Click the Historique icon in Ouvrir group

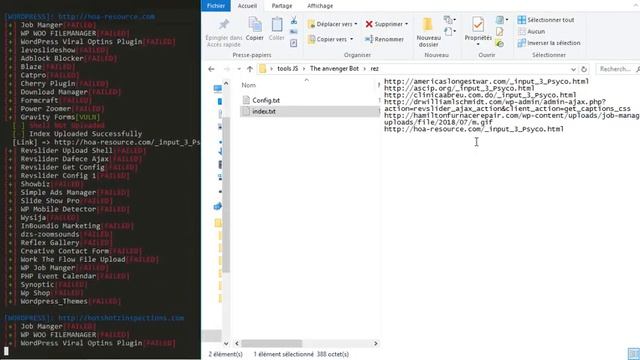(x=500, y=43)
